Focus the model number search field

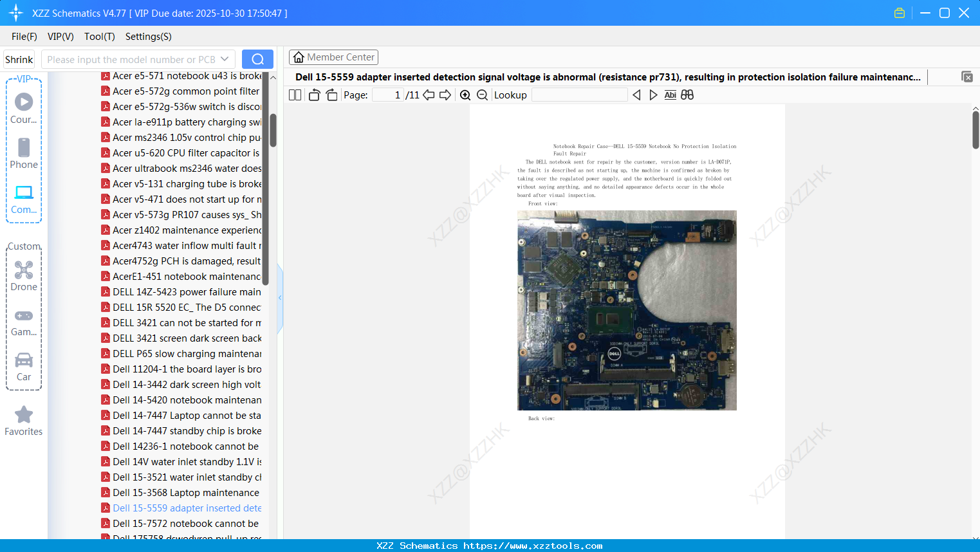tap(131, 59)
